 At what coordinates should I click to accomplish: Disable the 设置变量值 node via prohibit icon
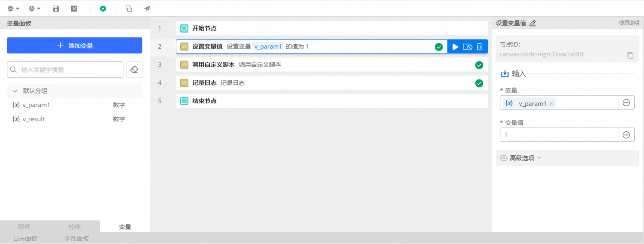tap(467, 47)
